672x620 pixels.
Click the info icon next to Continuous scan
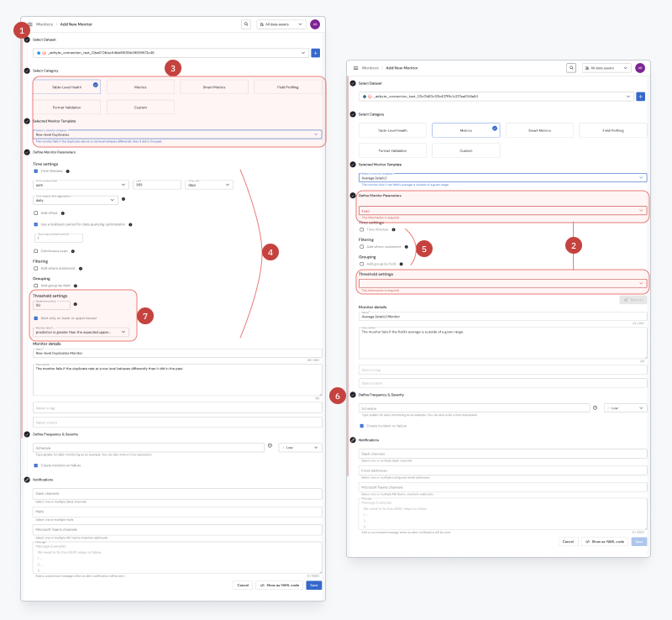click(73, 251)
